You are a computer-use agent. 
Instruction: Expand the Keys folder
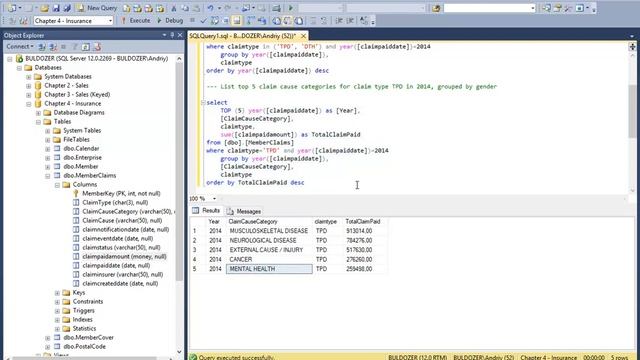(x=57, y=293)
